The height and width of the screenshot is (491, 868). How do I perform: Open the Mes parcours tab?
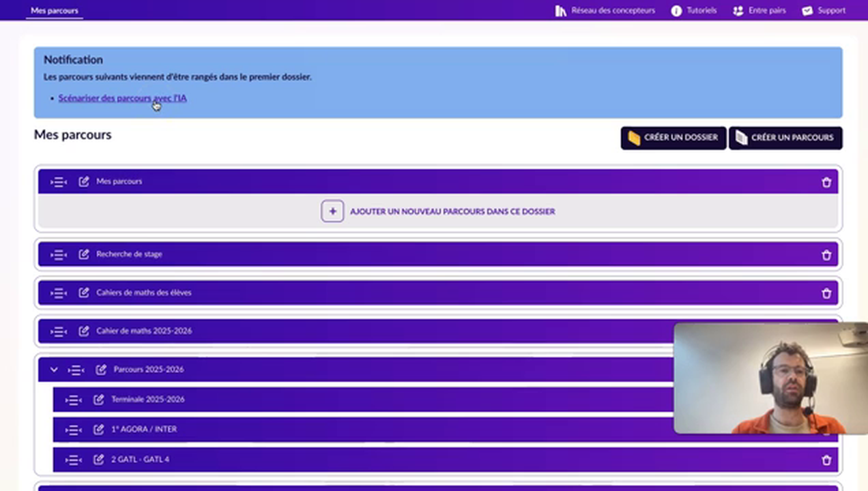click(55, 11)
